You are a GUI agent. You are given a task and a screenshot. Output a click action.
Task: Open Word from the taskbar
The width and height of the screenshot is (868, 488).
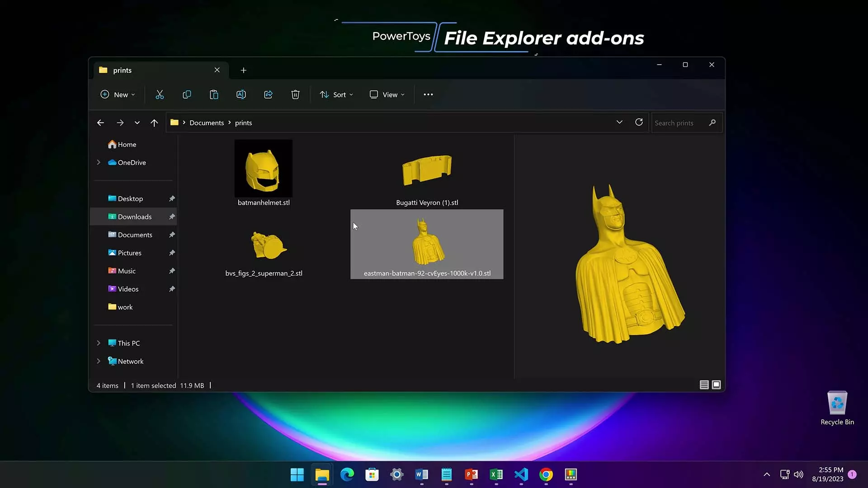[x=422, y=474]
